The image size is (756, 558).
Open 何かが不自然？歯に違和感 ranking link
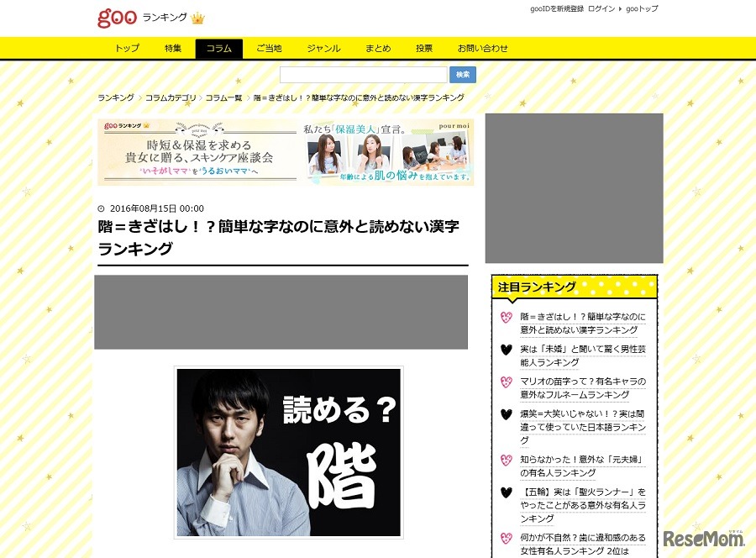(x=582, y=544)
